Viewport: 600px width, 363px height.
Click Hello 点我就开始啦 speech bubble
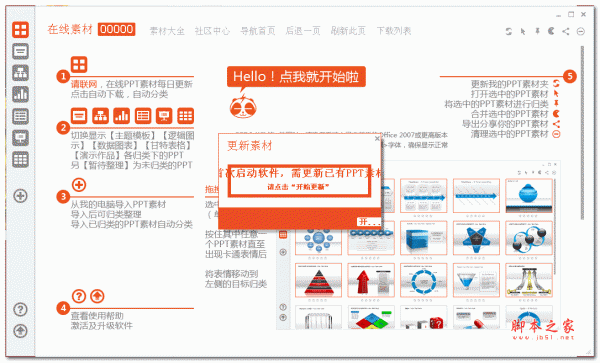coord(296,77)
